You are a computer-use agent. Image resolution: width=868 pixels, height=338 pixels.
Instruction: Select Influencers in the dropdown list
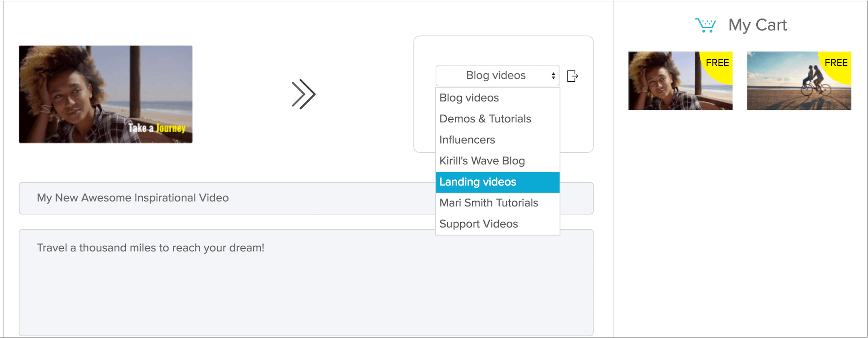point(497,140)
